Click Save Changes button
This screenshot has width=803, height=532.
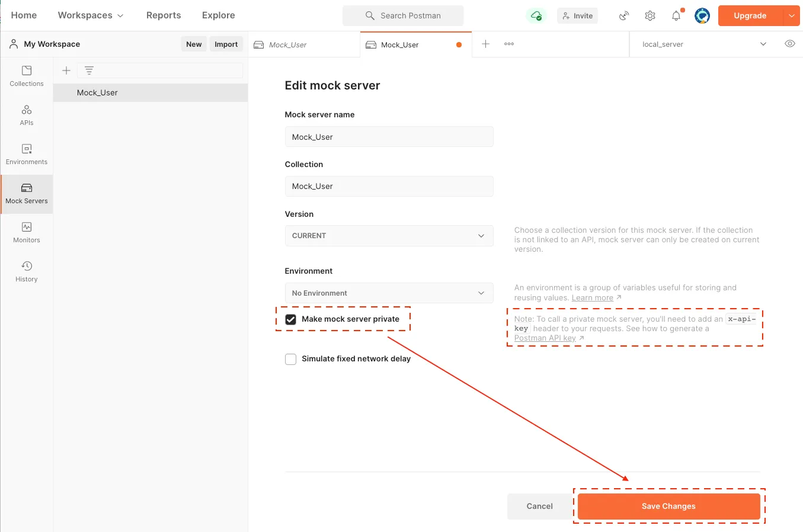click(669, 507)
